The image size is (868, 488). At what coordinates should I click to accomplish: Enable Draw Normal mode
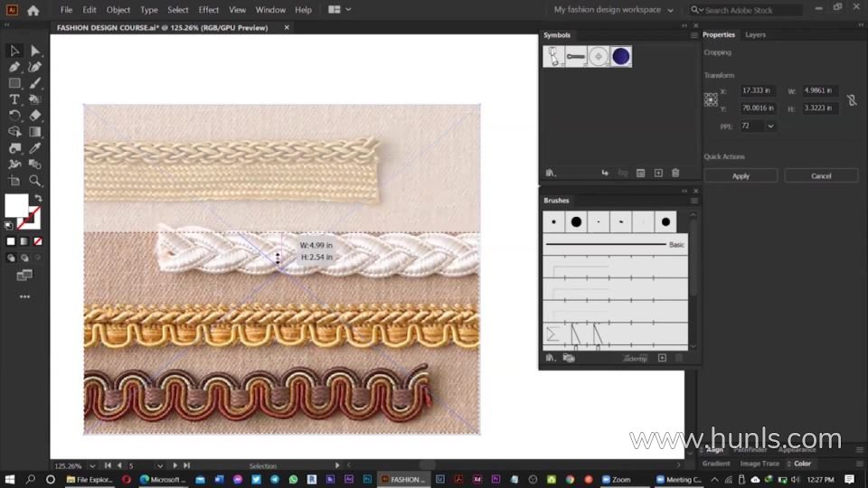11,258
